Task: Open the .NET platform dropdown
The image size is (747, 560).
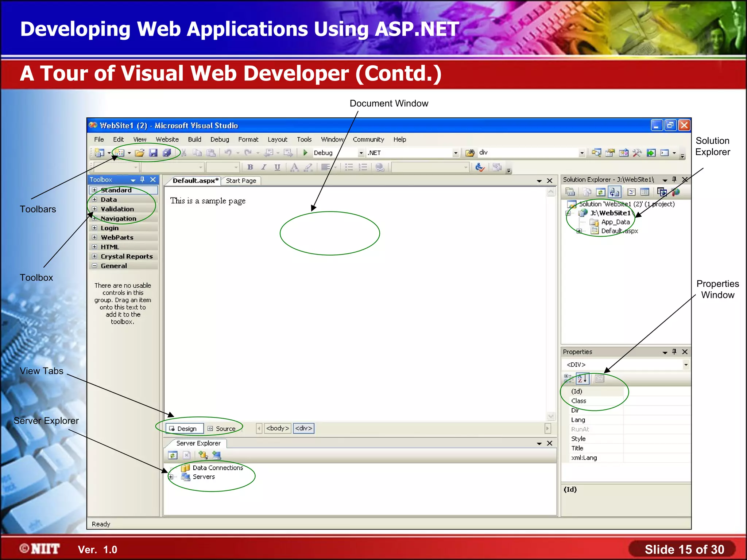Action: pyautogui.click(x=456, y=153)
